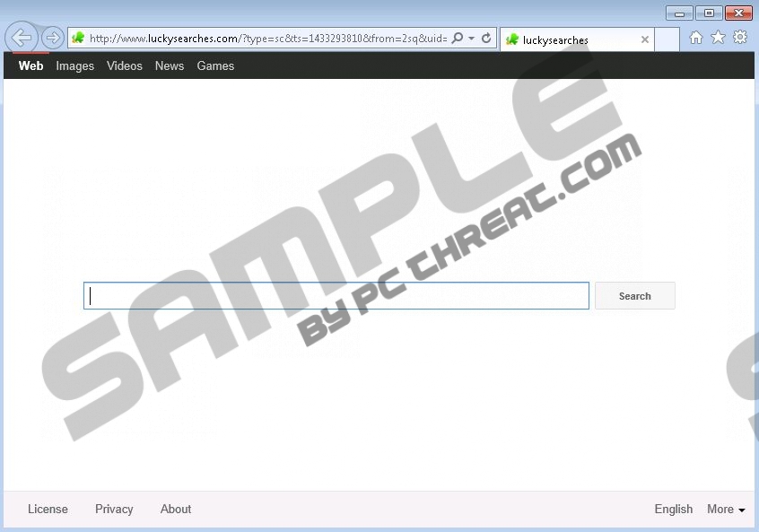Close the luckysearches tab

pyautogui.click(x=644, y=39)
